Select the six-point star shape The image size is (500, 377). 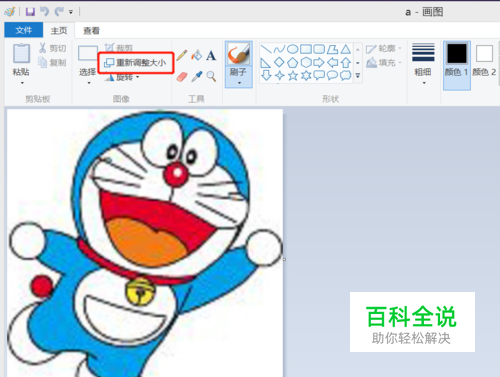point(306,76)
